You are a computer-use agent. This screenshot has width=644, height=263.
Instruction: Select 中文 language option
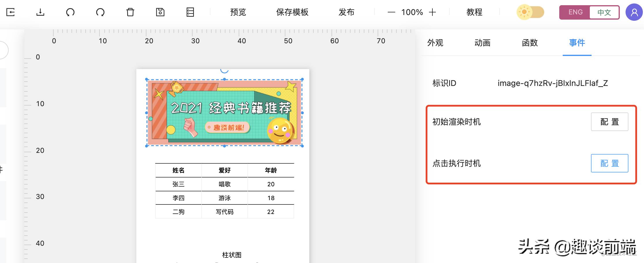604,12
